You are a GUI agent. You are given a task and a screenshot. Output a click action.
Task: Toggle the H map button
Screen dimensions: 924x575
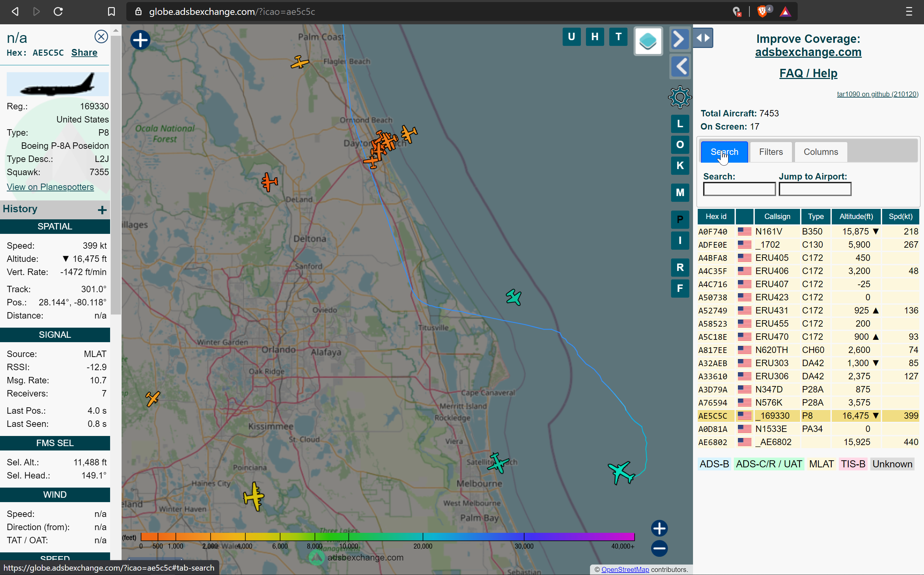coord(595,36)
